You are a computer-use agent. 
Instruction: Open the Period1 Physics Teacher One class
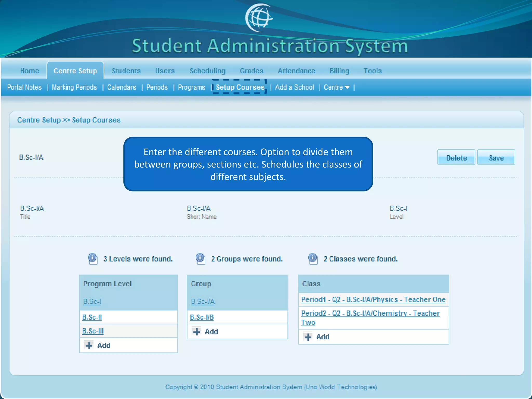pos(373,300)
